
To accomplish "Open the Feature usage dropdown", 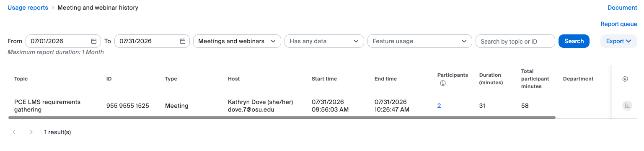I will pyautogui.click(x=419, y=41).
